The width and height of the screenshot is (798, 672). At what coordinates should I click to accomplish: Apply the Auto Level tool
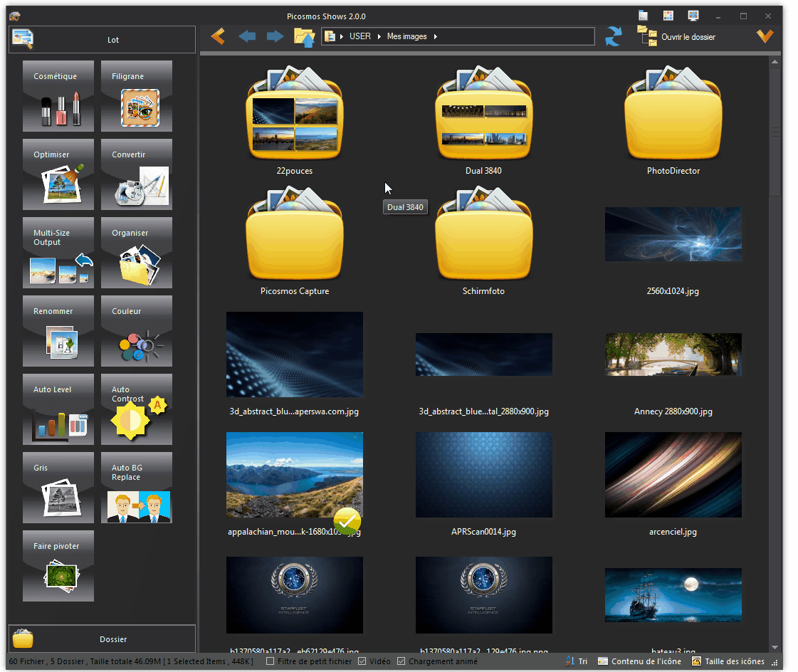coord(58,410)
